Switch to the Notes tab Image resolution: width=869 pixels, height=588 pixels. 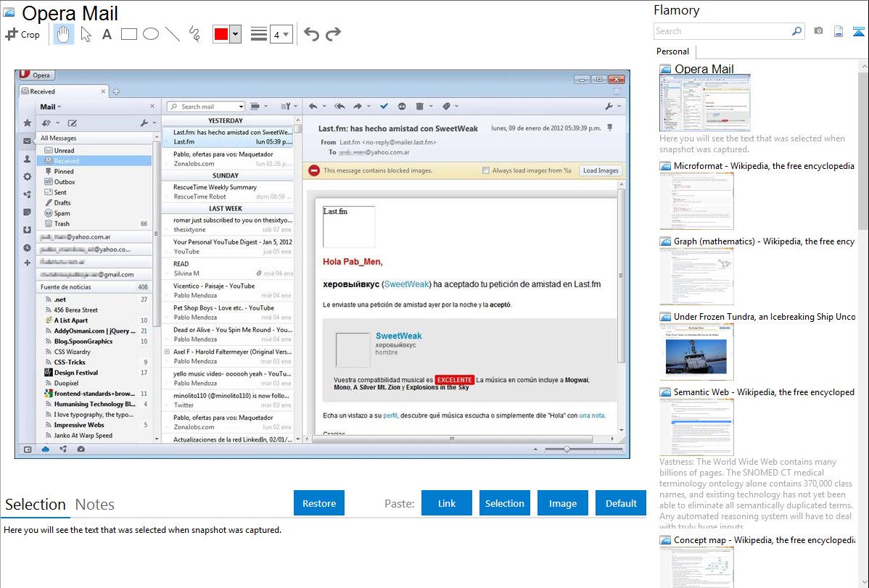(95, 505)
